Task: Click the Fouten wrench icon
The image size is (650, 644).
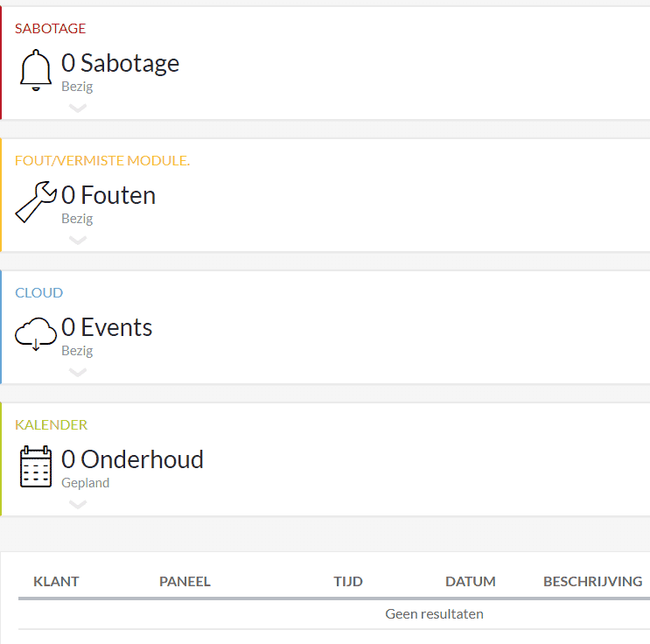Action: tap(36, 202)
